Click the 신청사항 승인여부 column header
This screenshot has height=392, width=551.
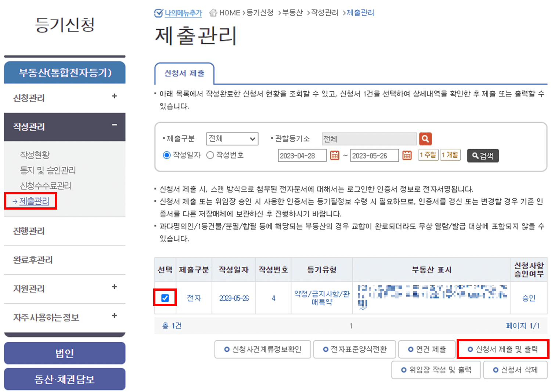pos(529,270)
